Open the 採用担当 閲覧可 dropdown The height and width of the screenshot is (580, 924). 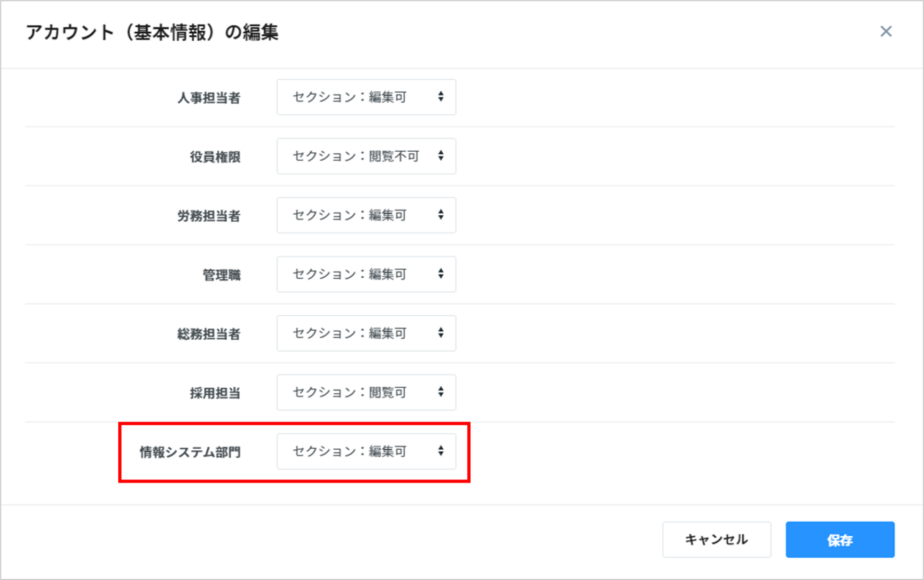click(366, 392)
